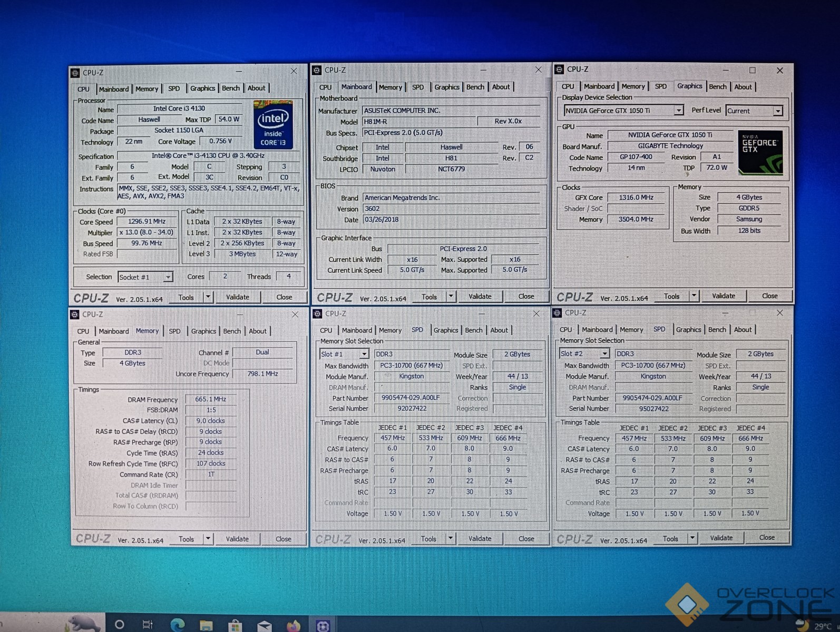Open Task View from the taskbar
The height and width of the screenshot is (632, 840).
coord(148,625)
